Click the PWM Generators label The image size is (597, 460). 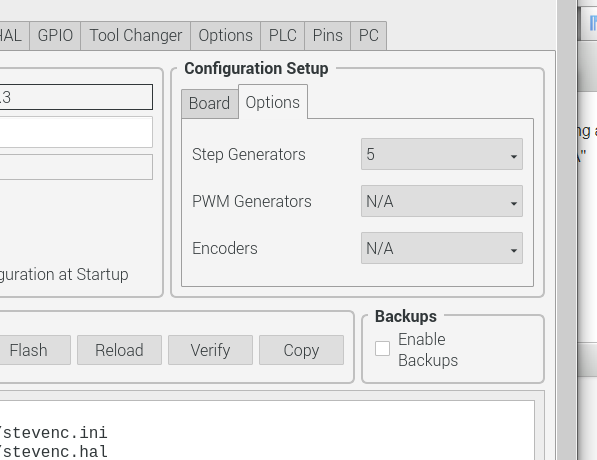252,201
